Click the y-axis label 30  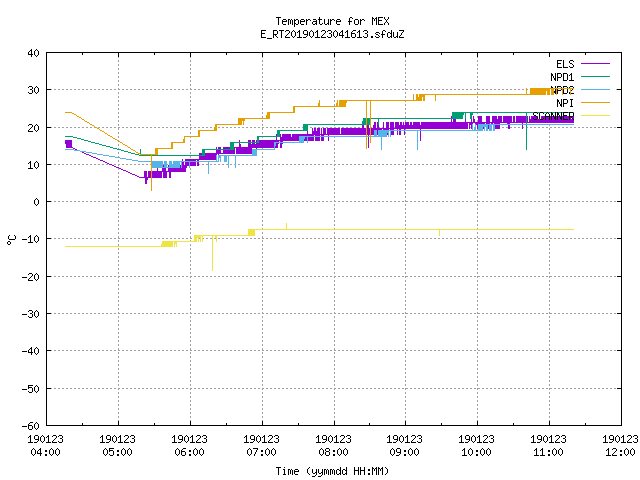click(x=33, y=90)
